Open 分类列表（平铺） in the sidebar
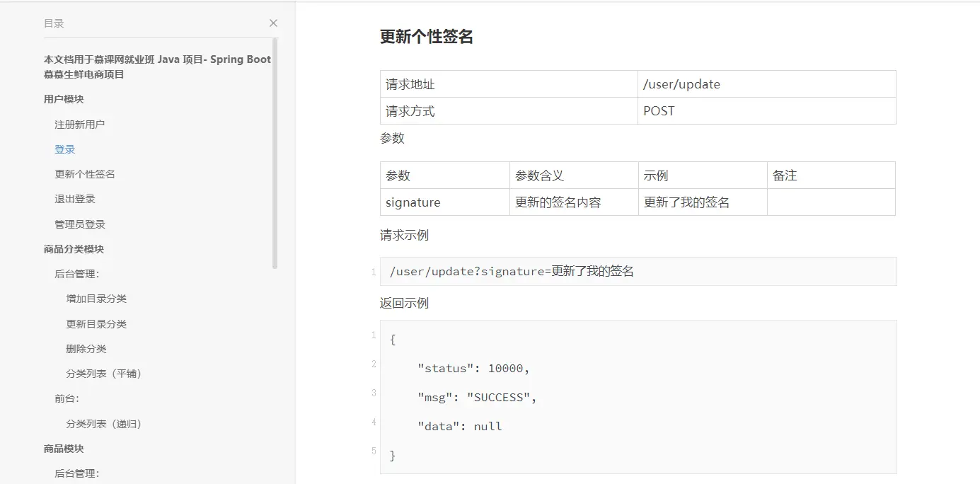The width and height of the screenshot is (980, 484). coord(104,374)
